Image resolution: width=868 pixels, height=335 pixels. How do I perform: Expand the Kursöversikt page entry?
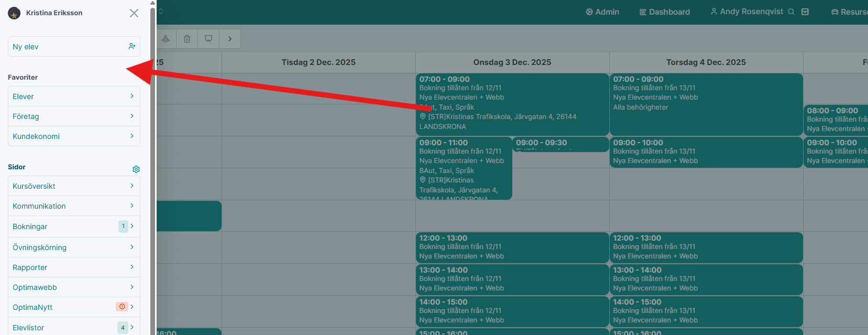[74, 186]
